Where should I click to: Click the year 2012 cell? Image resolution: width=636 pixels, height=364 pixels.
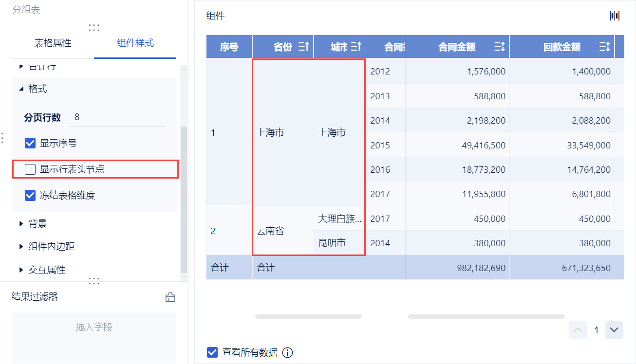tap(386, 71)
